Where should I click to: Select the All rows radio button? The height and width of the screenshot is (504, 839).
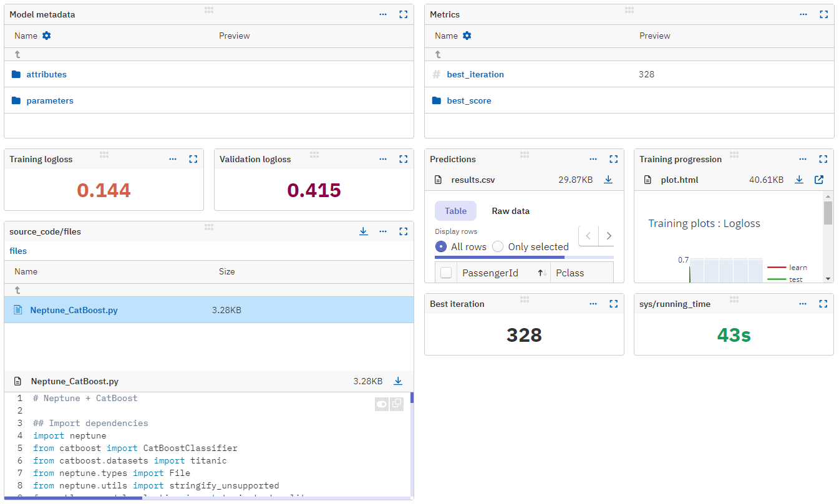tap(442, 246)
